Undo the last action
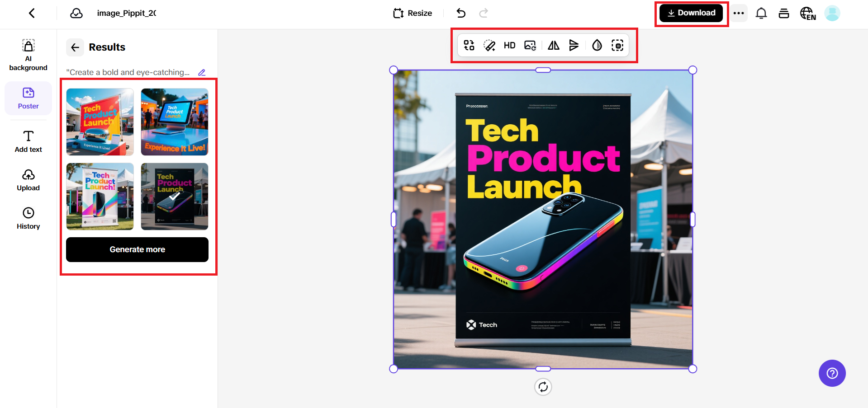This screenshot has height=408, width=868. click(x=461, y=13)
